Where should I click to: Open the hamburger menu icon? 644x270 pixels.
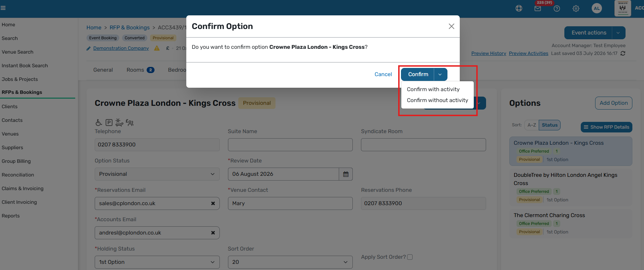(x=3, y=8)
